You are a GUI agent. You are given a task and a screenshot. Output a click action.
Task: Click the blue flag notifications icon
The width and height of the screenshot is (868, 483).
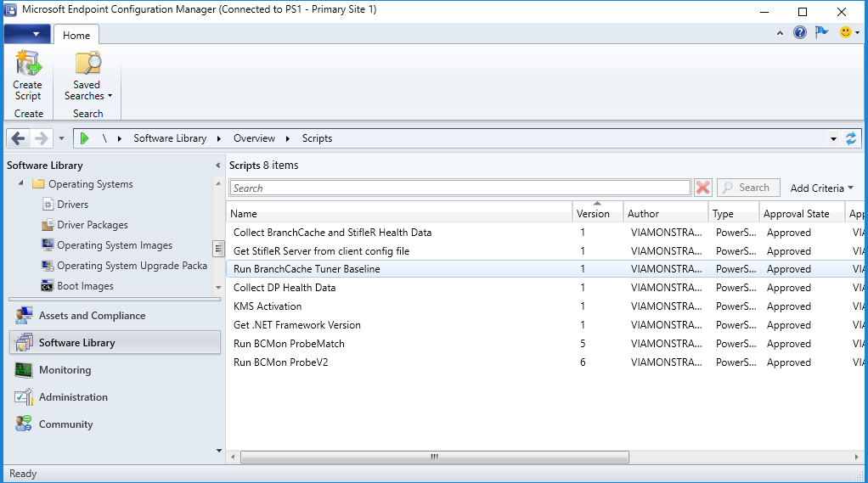[822, 32]
